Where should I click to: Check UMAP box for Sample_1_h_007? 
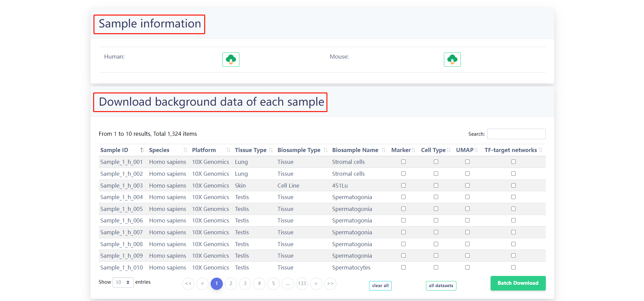click(467, 232)
